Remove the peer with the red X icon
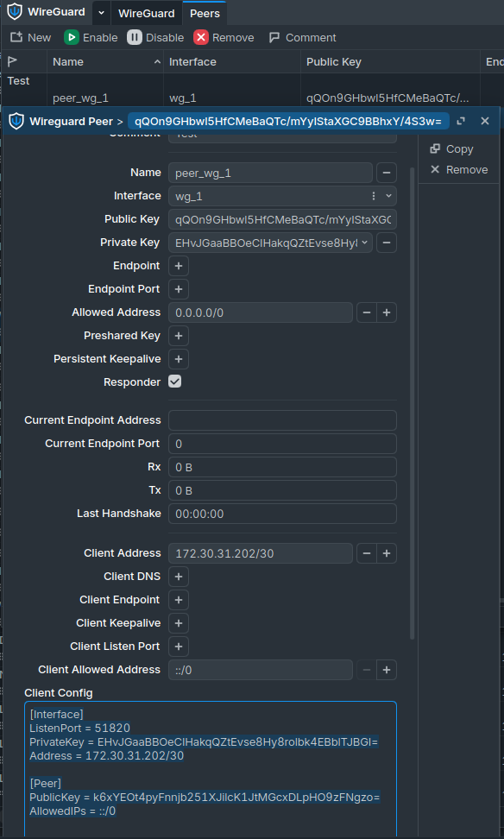 click(200, 37)
